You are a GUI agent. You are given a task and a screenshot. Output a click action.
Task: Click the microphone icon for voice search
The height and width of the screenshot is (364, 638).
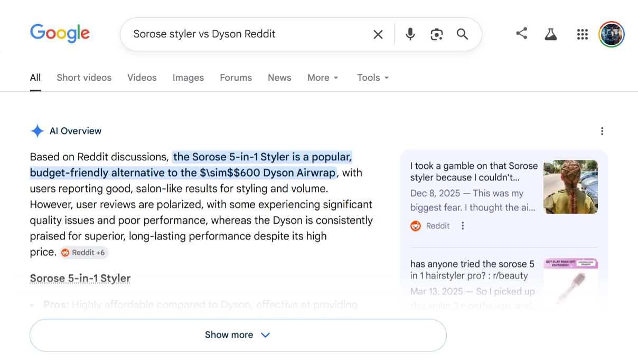410,34
